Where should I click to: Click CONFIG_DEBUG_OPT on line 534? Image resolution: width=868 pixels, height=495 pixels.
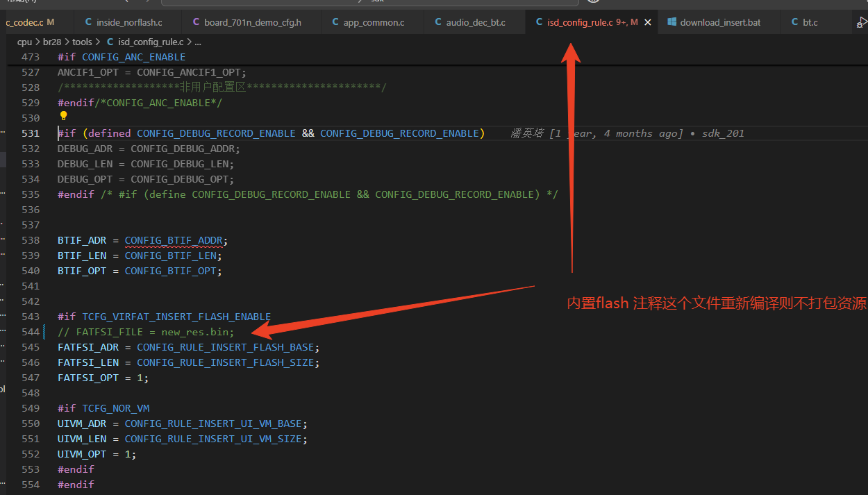point(180,179)
